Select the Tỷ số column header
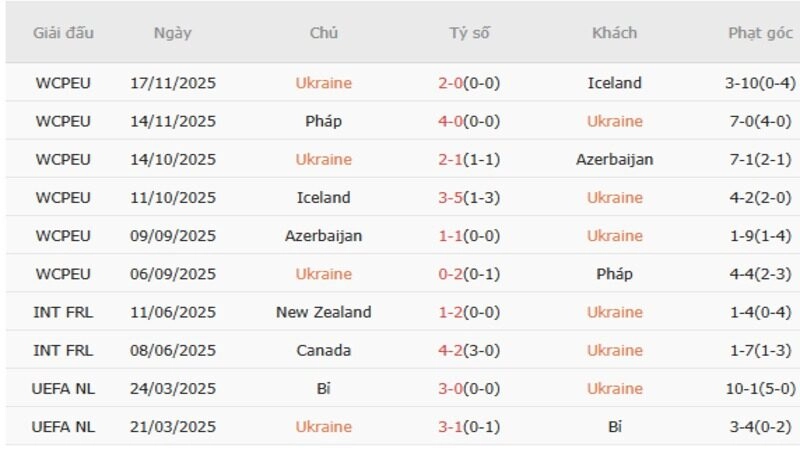The image size is (800, 450). click(x=469, y=33)
